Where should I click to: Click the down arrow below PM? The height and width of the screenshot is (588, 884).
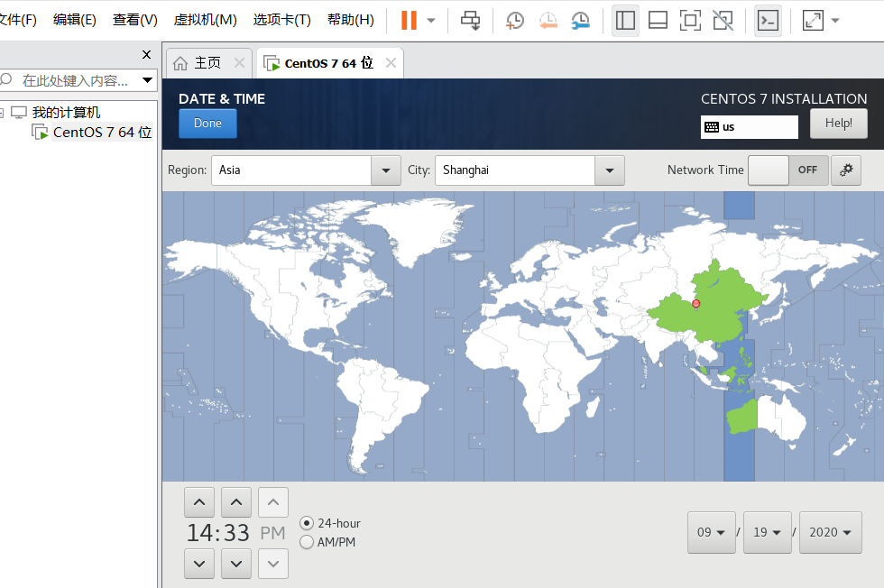click(273, 564)
